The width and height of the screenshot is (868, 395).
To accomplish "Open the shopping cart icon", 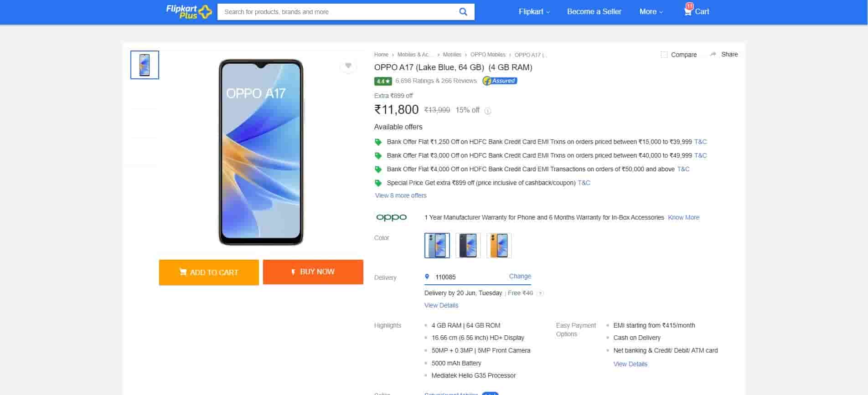I will click(x=688, y=11).
